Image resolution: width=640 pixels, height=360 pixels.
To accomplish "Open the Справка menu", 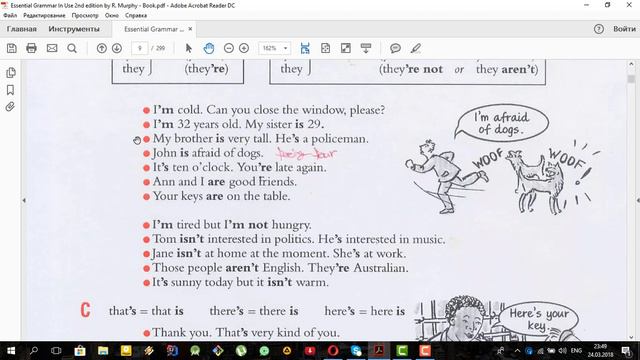I will [136, 16].
